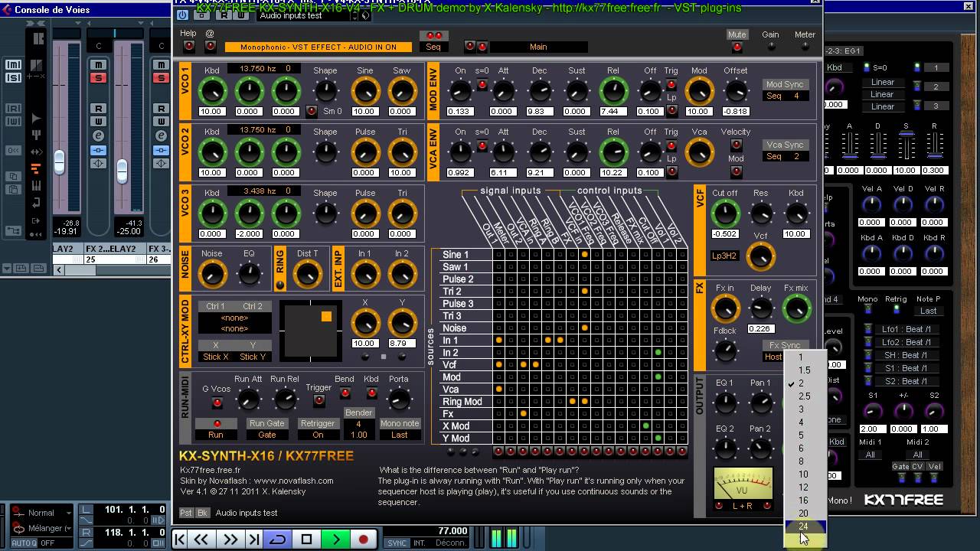Viewport: 980px width, 551px height.
Task: Click the @ LED button
Action: (x=210, y=47)
